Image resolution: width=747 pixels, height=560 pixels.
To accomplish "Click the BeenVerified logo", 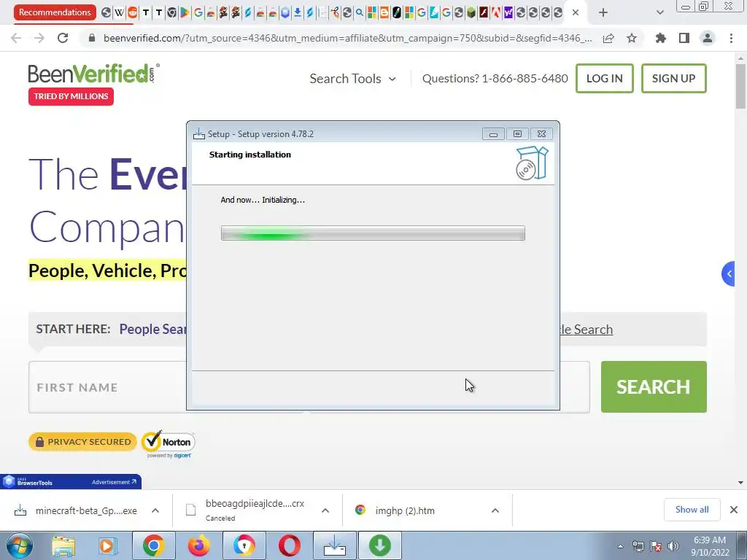I will pos(94,74).
